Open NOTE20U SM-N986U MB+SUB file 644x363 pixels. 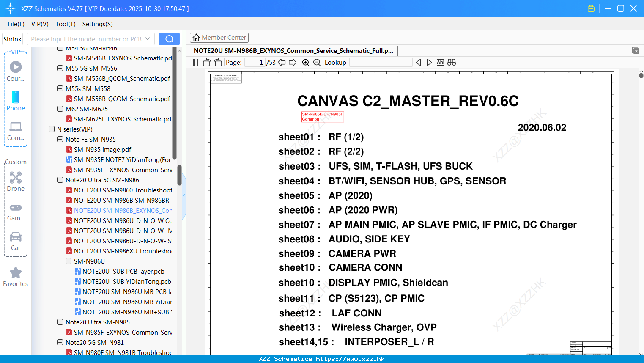(123, 312)
